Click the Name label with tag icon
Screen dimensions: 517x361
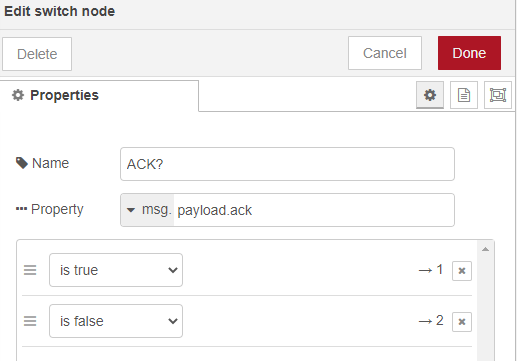[x=42, y=163]
